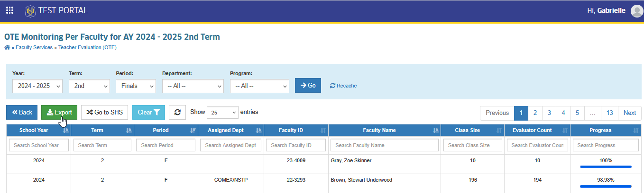Viewport: 644px width, 193px height.
Task: Select pagination page 5
Action: click(577, 113)
